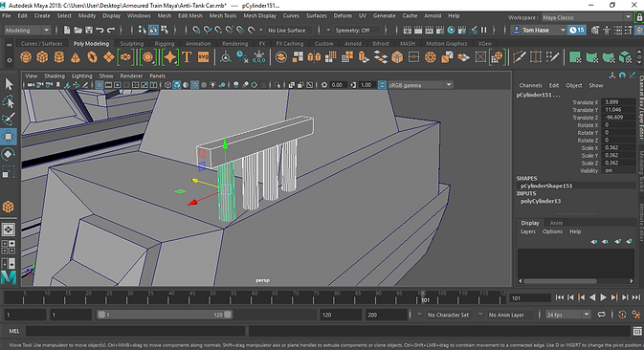Click the layer editor horizontal scrollbar
The image size is (644, 350).
pyautogui.click(x=560, y=281)
